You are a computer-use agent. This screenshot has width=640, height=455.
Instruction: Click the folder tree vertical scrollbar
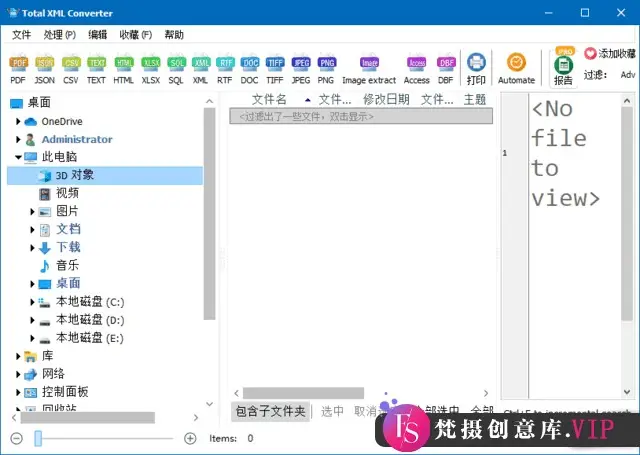pos(209,214)
